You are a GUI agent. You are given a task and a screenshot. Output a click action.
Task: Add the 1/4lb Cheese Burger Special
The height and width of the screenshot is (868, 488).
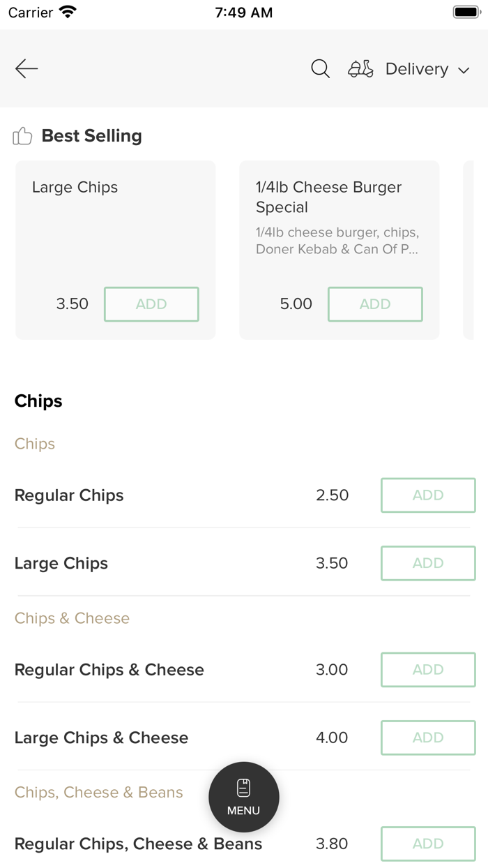coord(375,304)
